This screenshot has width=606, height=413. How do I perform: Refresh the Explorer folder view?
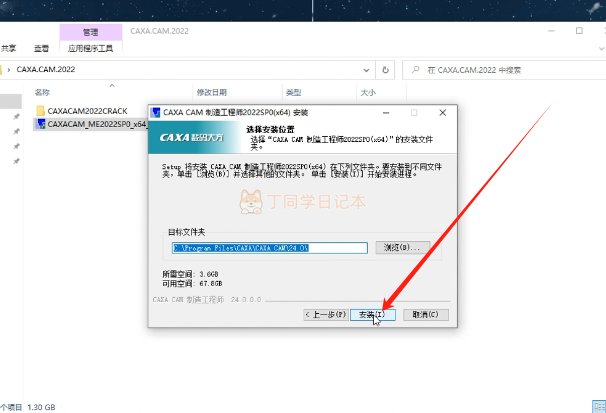tap(385, 70)
